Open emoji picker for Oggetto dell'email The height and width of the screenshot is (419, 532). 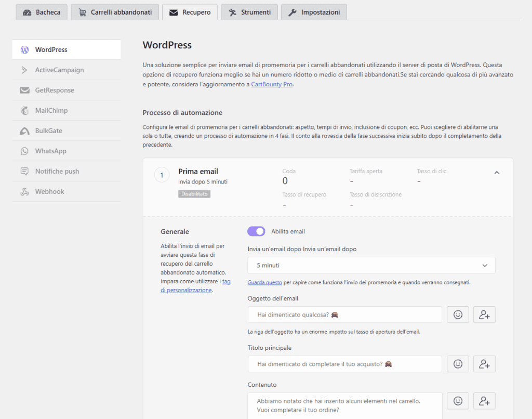458,315
